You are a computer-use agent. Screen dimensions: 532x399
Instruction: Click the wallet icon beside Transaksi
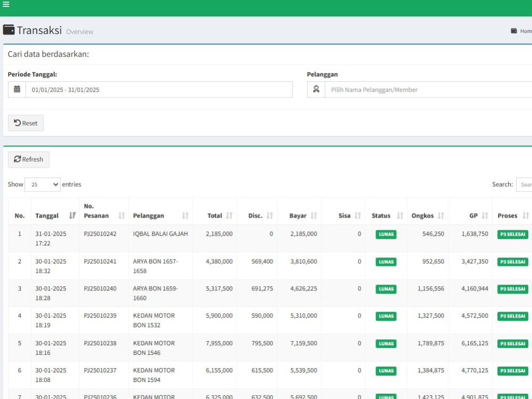tap(9, 30)
